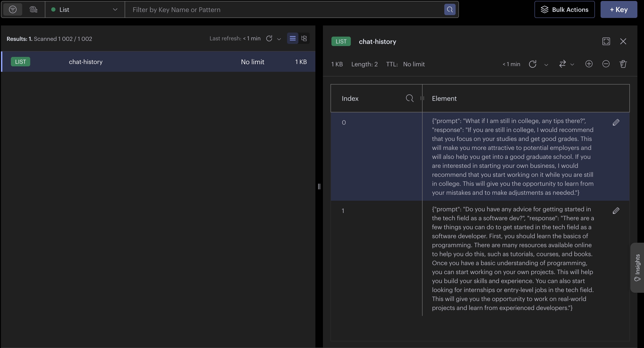Edit element at index 1 with pencil

pyautogui.click(x=616, y=211)
